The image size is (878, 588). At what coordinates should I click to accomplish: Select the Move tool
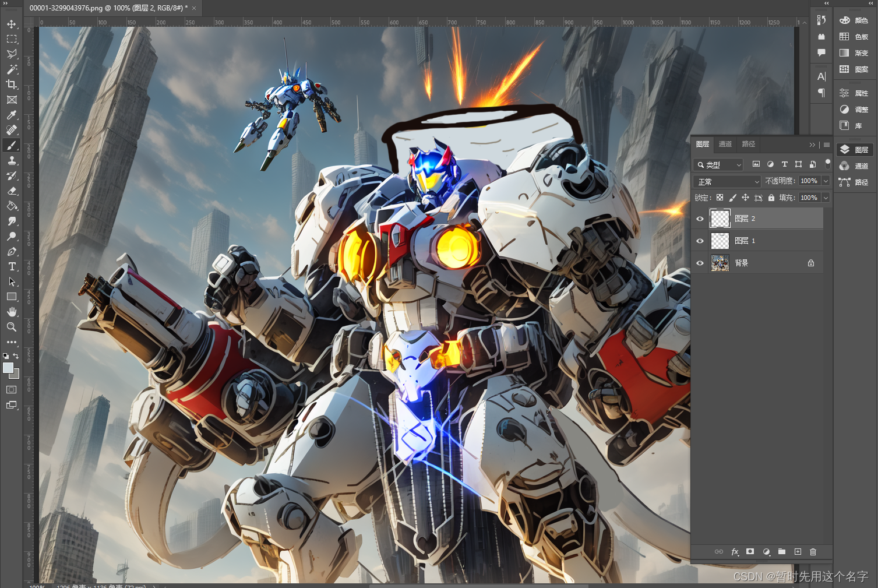[12, 24]
